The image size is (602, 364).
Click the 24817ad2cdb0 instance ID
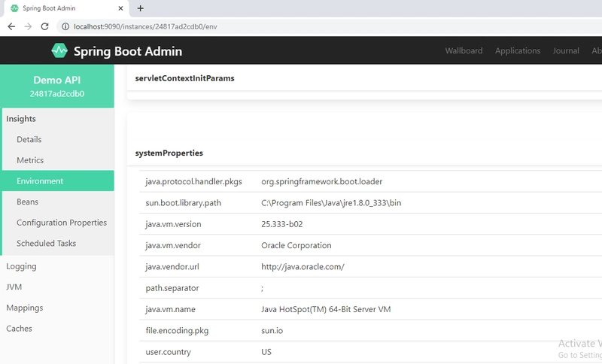57,94
